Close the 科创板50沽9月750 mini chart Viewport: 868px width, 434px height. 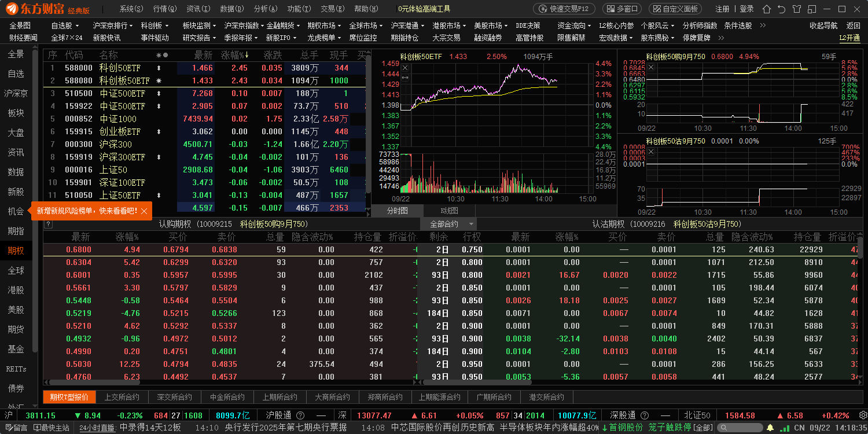coord(651,152)
